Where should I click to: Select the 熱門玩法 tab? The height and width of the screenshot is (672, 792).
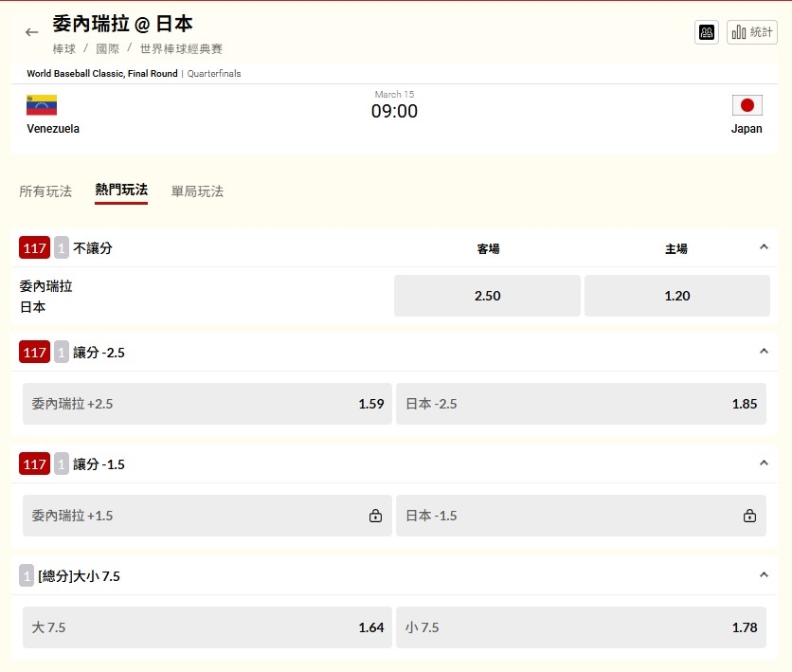pyautogui.click(x=121, y=191)
